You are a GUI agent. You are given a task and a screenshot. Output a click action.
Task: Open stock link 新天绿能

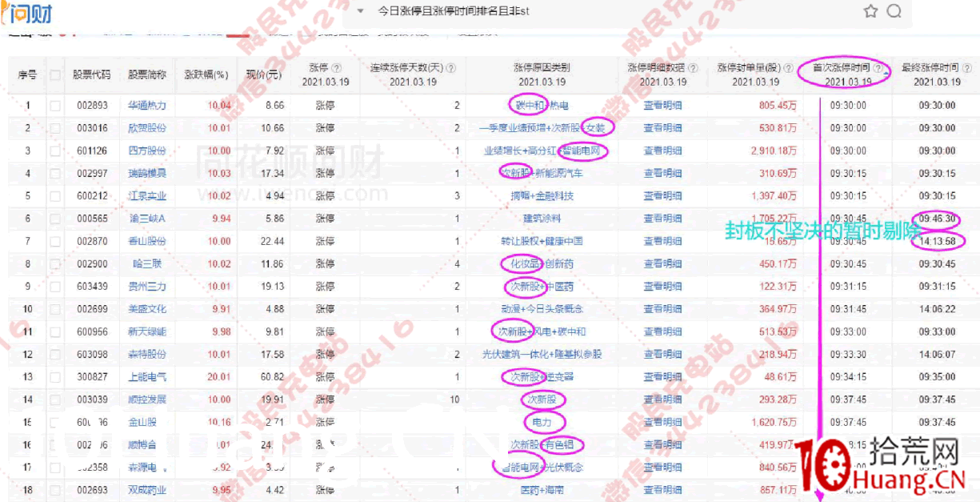click(147, 331)
